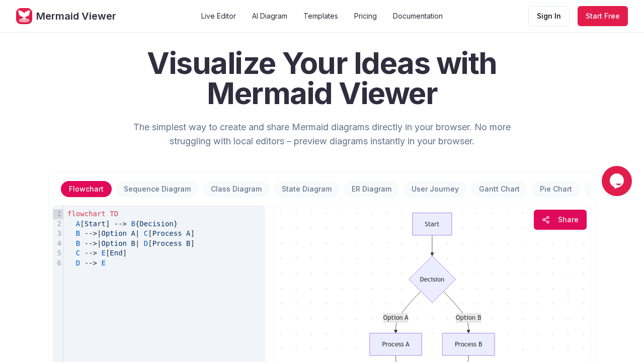Click the Sign In button

(548, 16)
